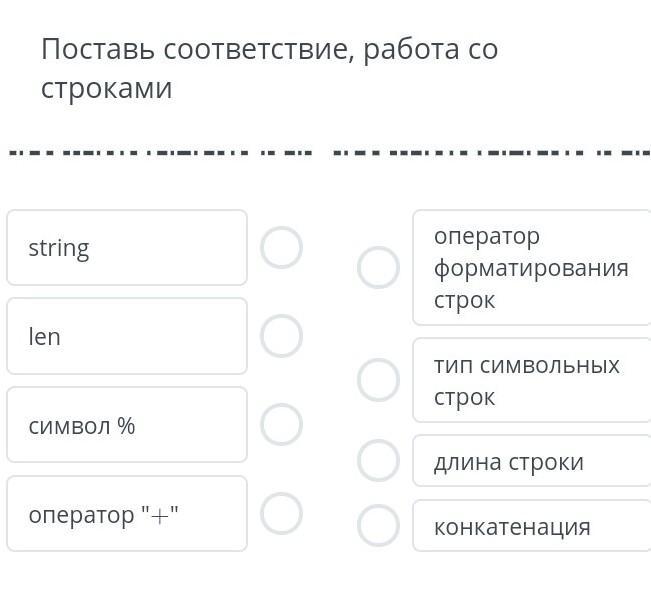The image size is (651, 592).
Task: Select the circle next to оператор "+"
Action: tap(281, 514)
